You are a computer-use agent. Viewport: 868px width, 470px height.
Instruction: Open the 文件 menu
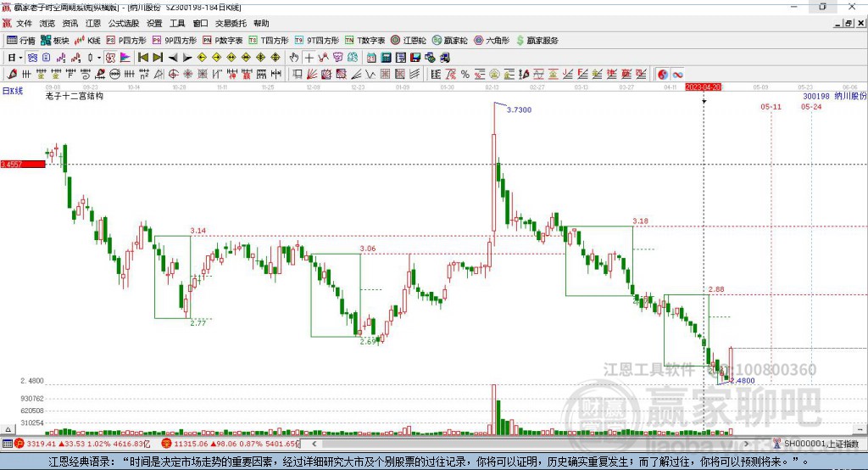[24, 23]
